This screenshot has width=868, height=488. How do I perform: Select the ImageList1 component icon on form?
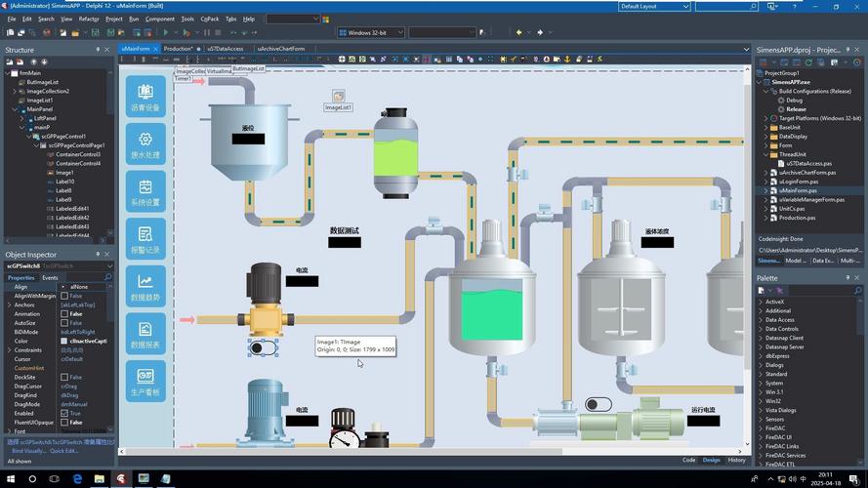338,97
